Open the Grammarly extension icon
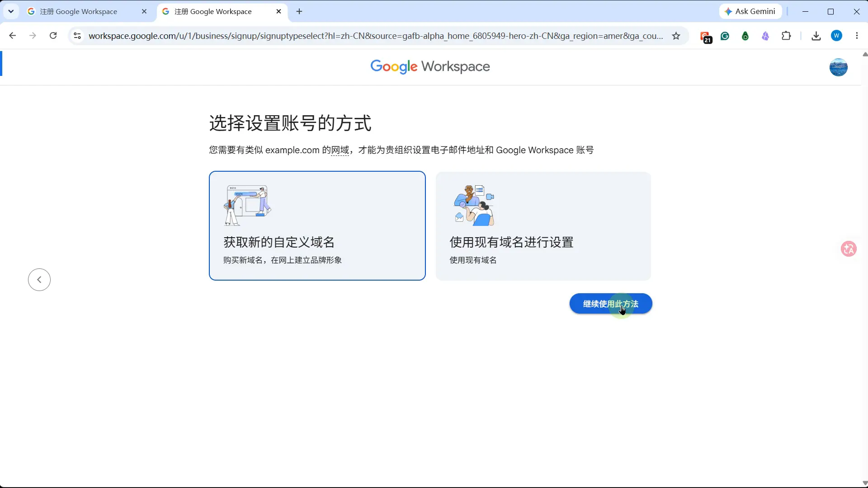 725,36
